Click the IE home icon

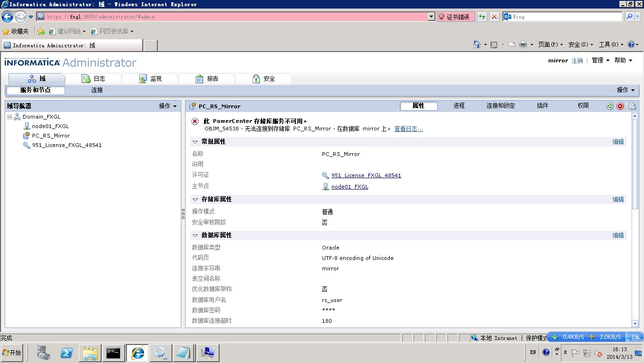click(477, 44)
